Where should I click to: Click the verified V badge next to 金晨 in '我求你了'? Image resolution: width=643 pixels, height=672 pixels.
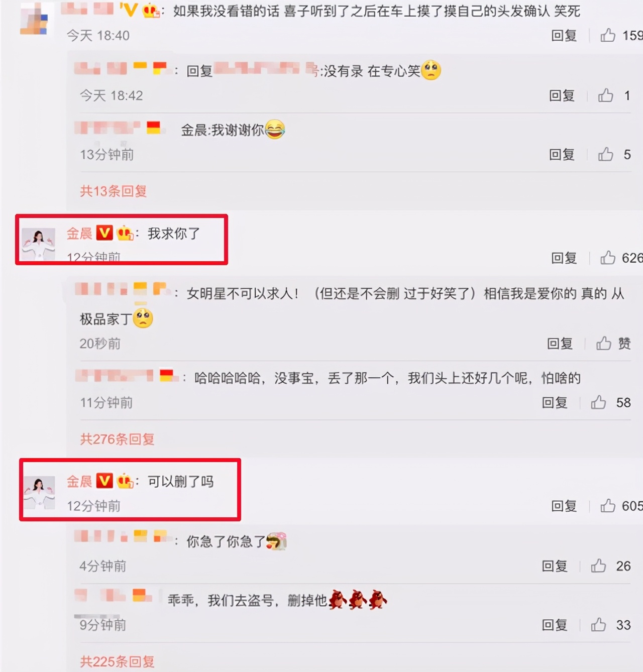104,233
